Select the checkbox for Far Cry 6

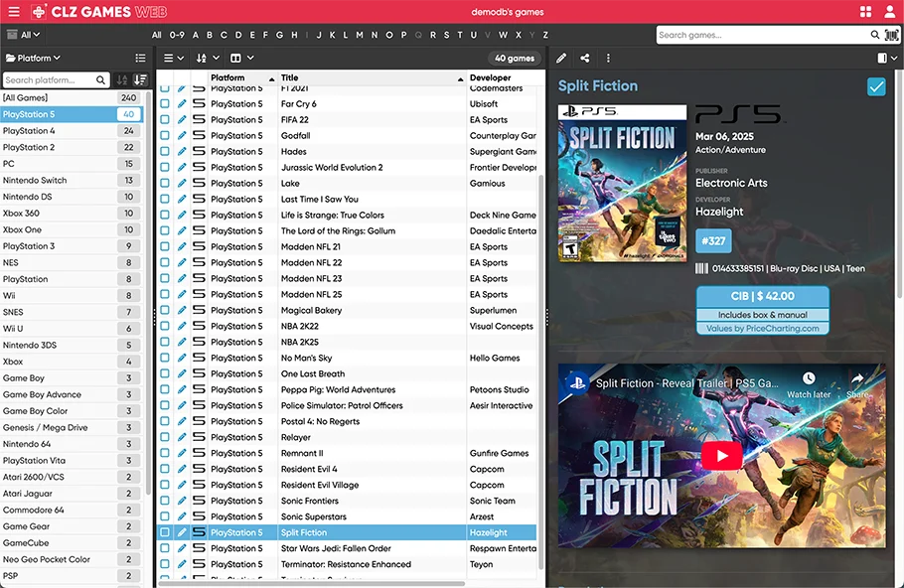point(165,103)
